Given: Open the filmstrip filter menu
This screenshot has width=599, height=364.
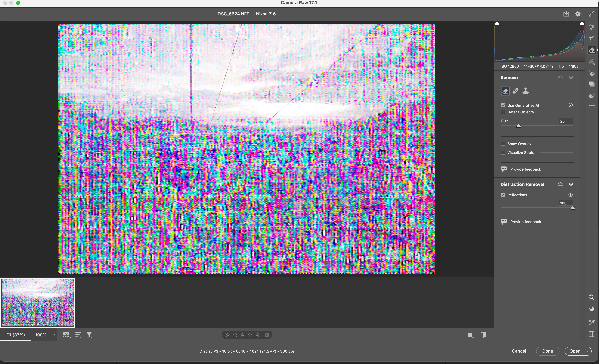Looking at the screenshot, I should [x=89, y=335].
